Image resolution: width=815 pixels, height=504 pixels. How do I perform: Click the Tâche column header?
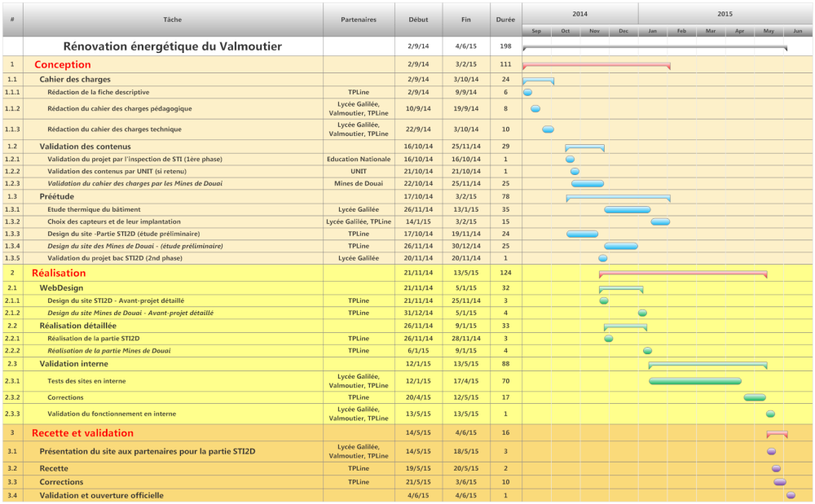click(173, 19)
